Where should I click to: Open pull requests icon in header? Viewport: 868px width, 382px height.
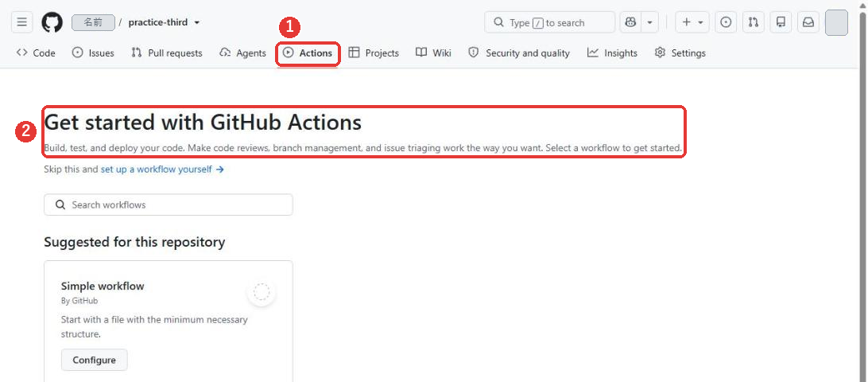pyautogui.click(x=754, y=22)
